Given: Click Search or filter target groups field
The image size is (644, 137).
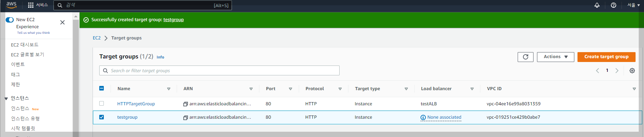Looking at the screenshot, I should click(x=219, y=70).
